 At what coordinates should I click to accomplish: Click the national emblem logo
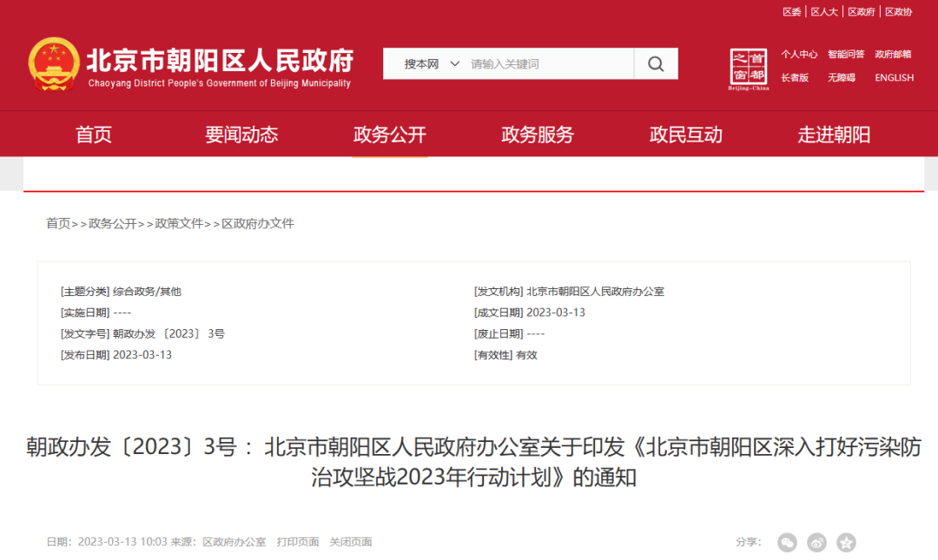54,64
